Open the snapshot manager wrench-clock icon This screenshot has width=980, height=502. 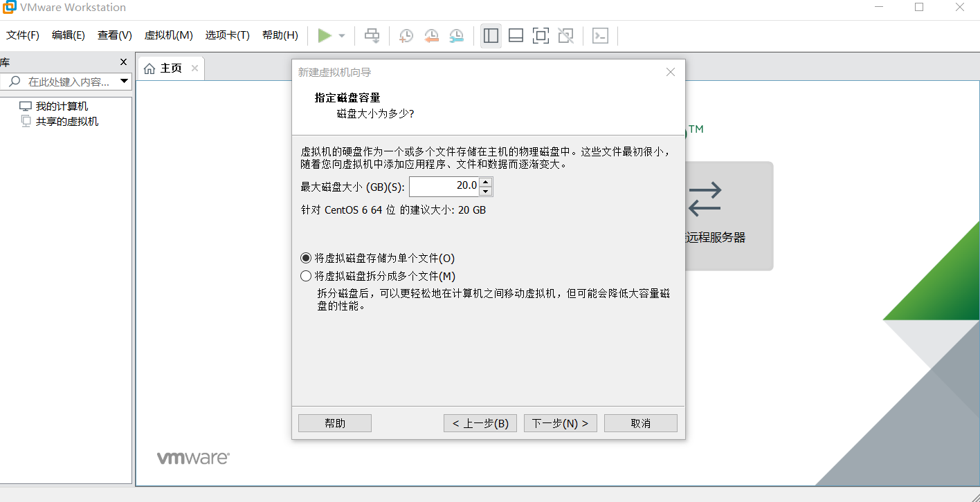coord(457,36)
